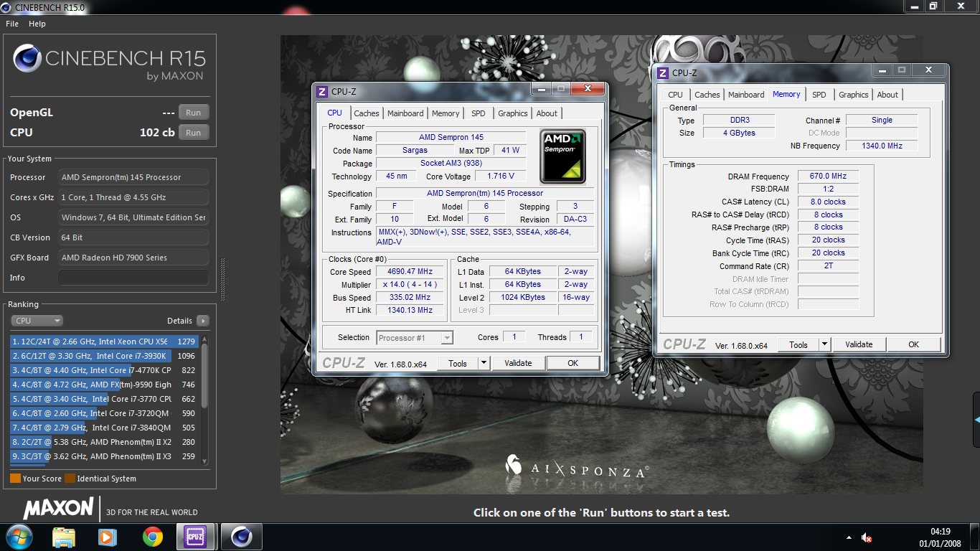Open Tools dropdown arrow in left CPU-Z window

click(x=484, y=363)
